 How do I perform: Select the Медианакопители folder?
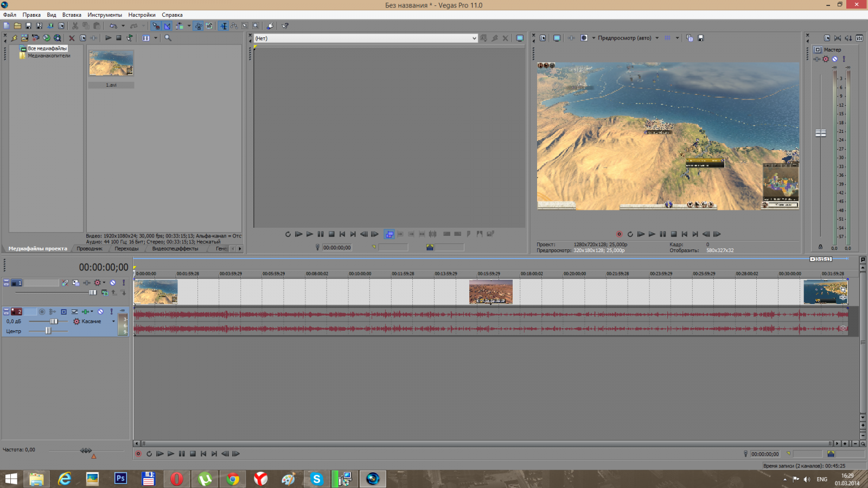[49, 55]
